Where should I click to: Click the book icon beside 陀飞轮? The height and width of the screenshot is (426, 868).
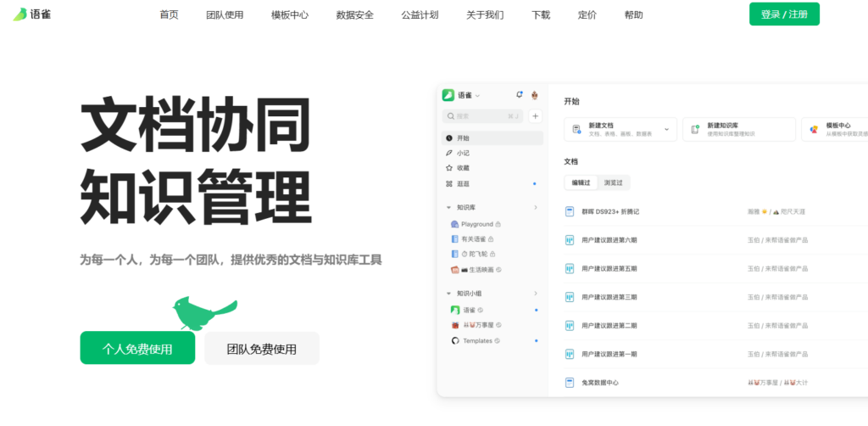coord(454,255)
